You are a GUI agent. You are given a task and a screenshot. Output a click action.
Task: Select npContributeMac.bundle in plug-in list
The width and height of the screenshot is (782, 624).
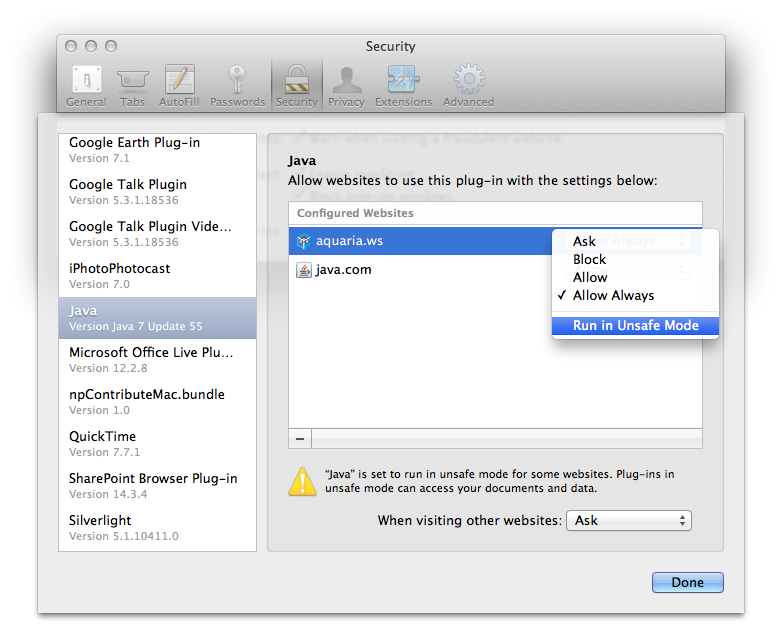(x=158, y=402)
